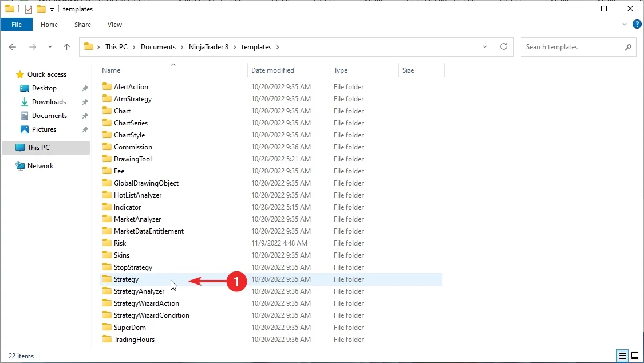Click the search magnifier icon
The width and height of the screenshot is (644, 363).
(x=628, y=47)
